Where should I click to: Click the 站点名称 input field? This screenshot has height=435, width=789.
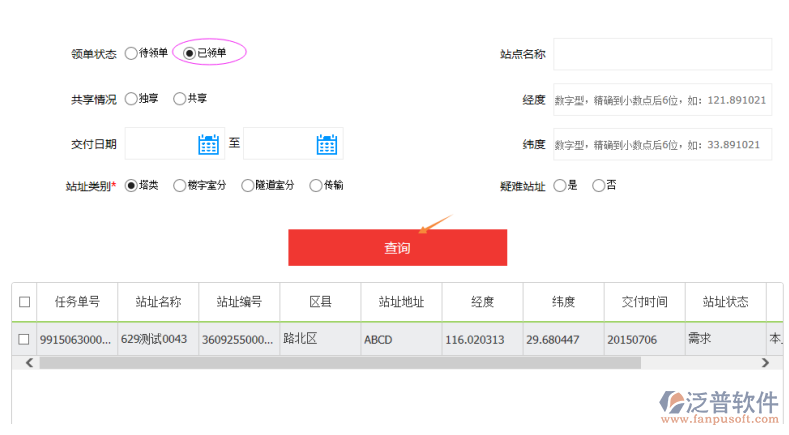click(662, 54)
